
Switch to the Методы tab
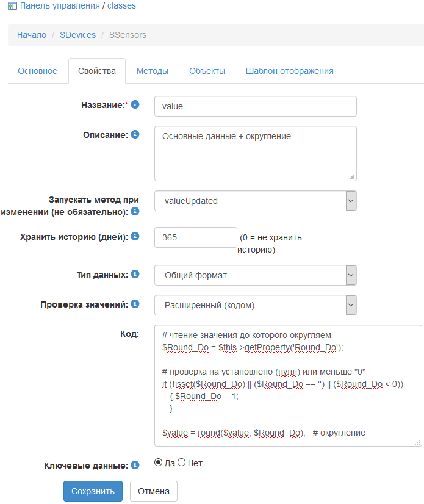153,71
